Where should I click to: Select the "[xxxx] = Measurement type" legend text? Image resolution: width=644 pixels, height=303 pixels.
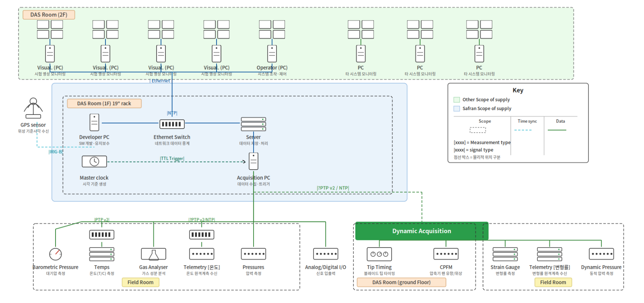[x=482, y=143]
